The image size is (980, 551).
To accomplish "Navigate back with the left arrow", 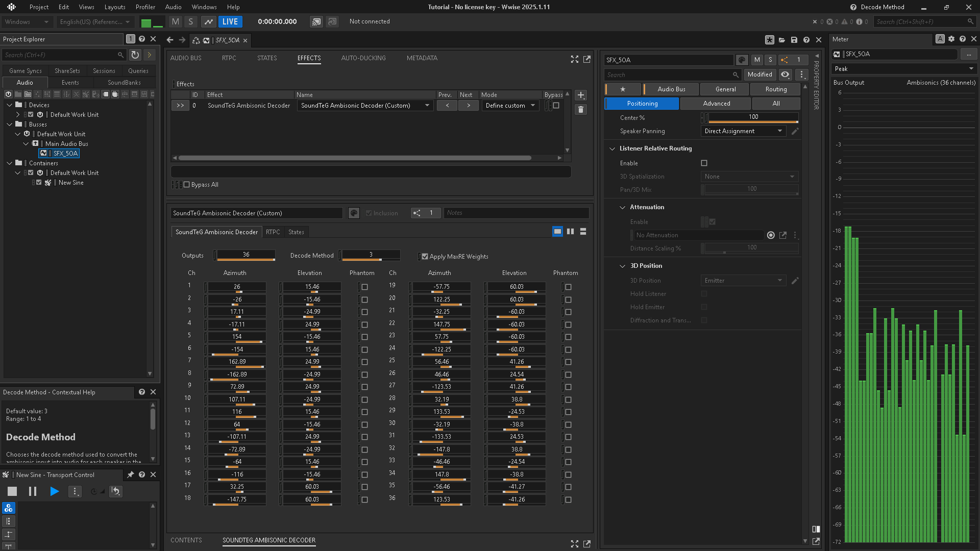I will point(170,40).
